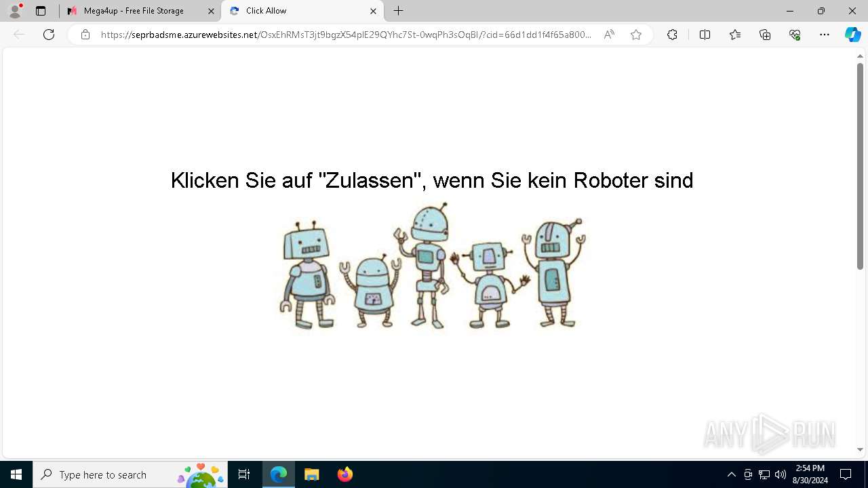Click the scrollbar up arrow
The width and height of the screenshot is (868, 488).
(860, 56)
